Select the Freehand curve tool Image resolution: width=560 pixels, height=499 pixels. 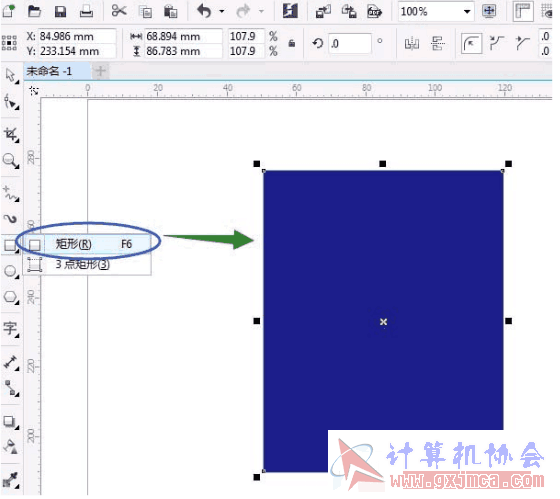(11, 193)
